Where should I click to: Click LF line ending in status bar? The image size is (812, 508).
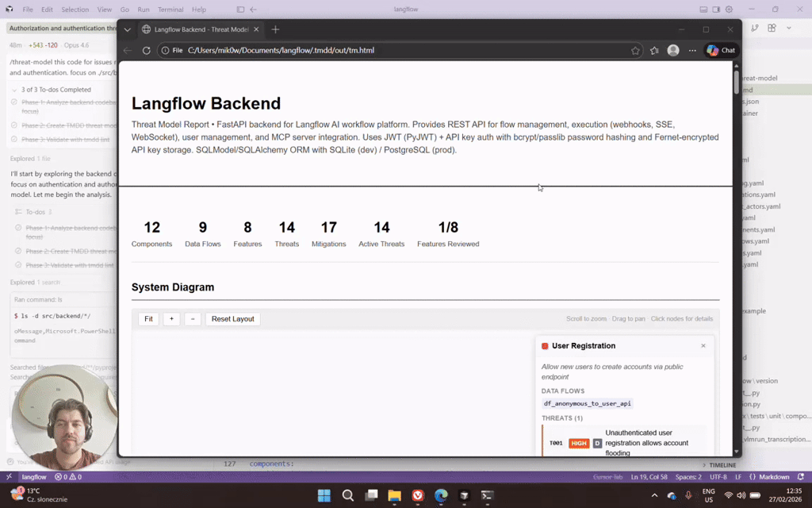click(738, 477)
